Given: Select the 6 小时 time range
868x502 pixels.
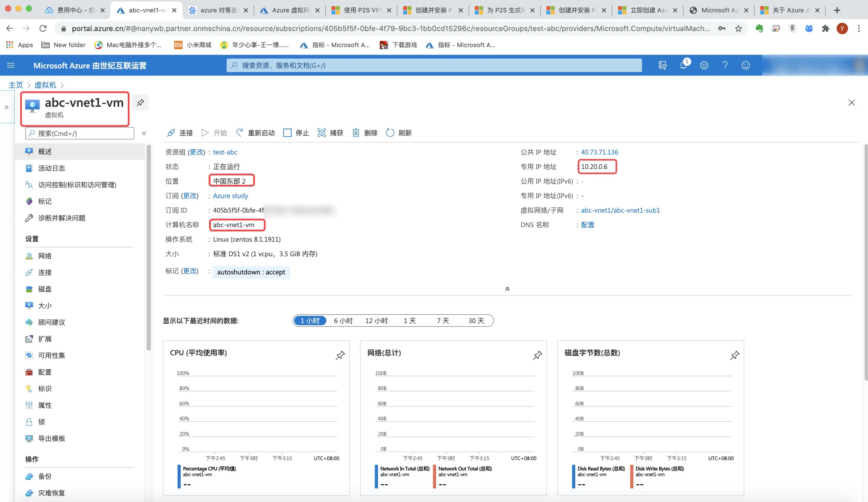Looking at the screenshot, I should pyautogui.click(x=343, y=320).
